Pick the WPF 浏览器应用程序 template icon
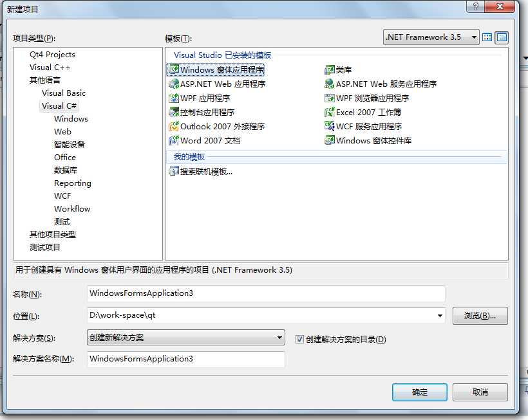The width and height of the screenshot is (528, 420). (329, 98)
